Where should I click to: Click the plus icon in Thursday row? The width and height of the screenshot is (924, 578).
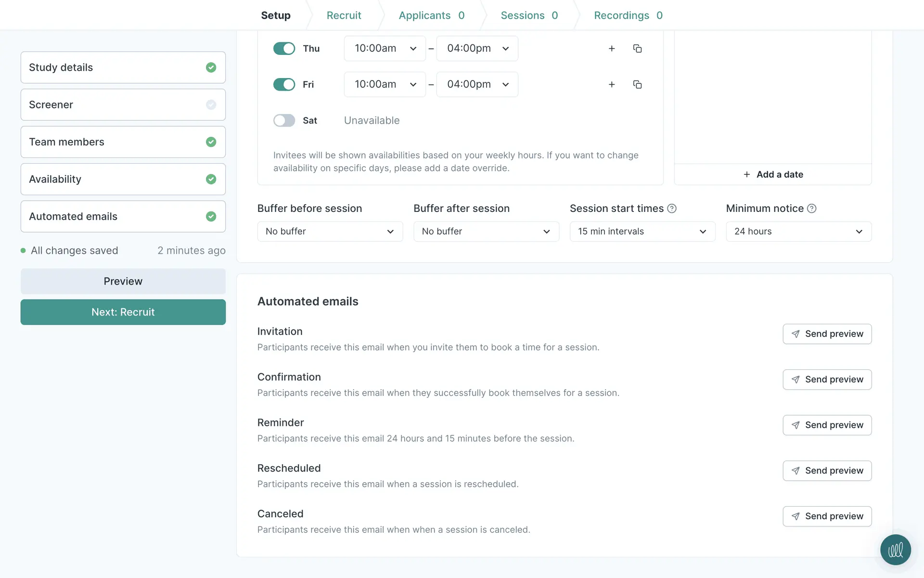612,49
